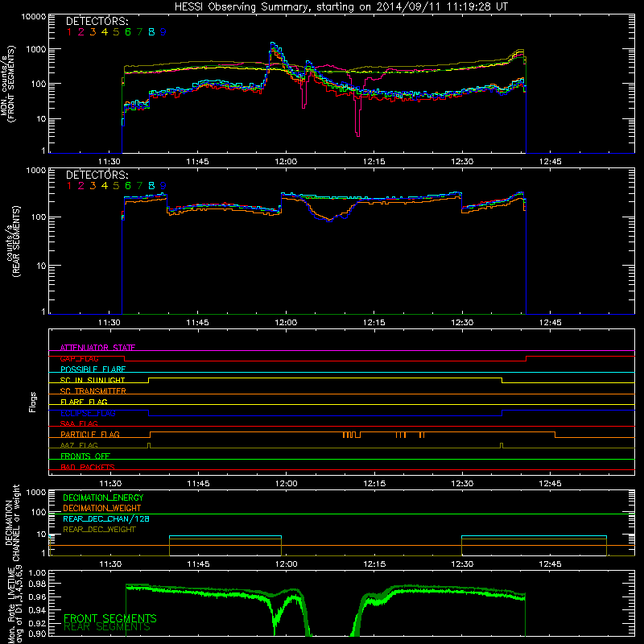Click the HESSI Observing Summary plot title
The width and height of the screenshot is (644, 644).
[x=341, y=7]
